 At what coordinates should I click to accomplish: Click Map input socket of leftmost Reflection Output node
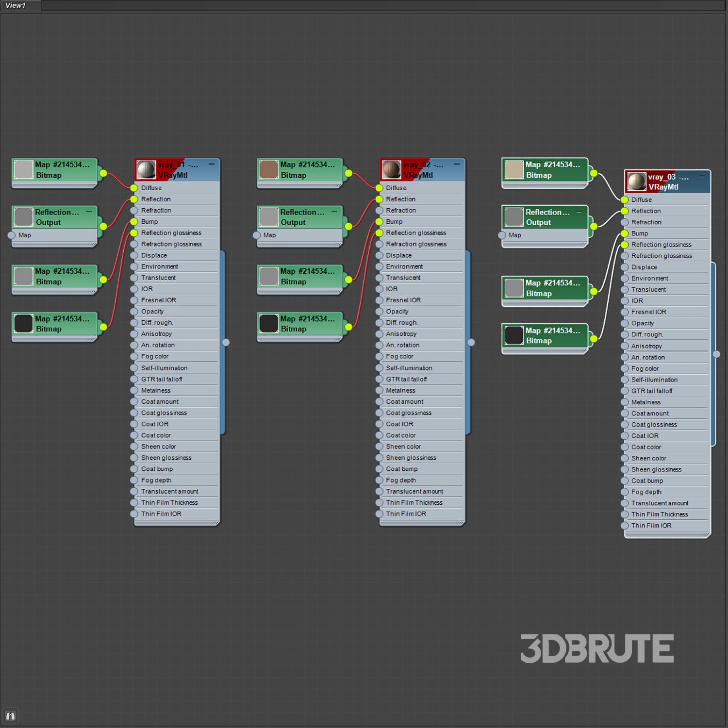(x=12, y=235)
